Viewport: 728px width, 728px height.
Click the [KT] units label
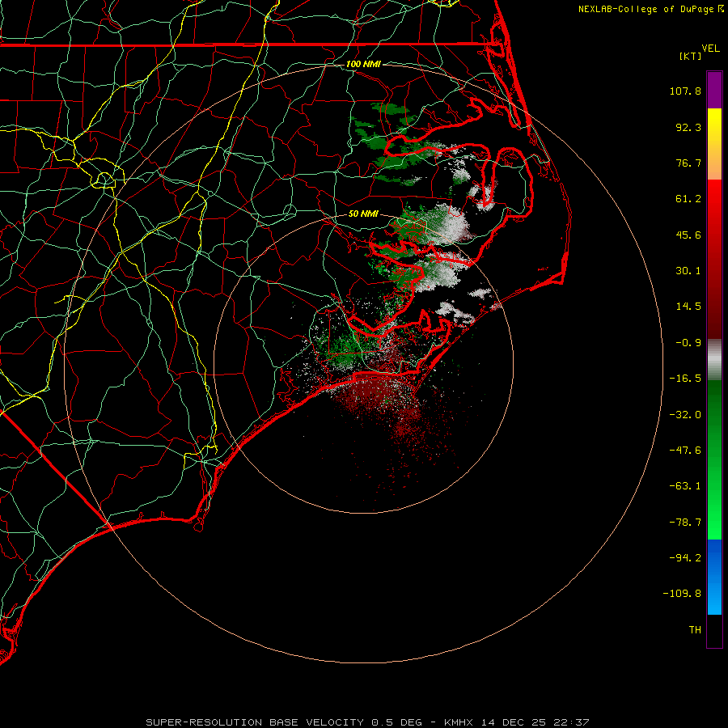click(x=691, y=56)
